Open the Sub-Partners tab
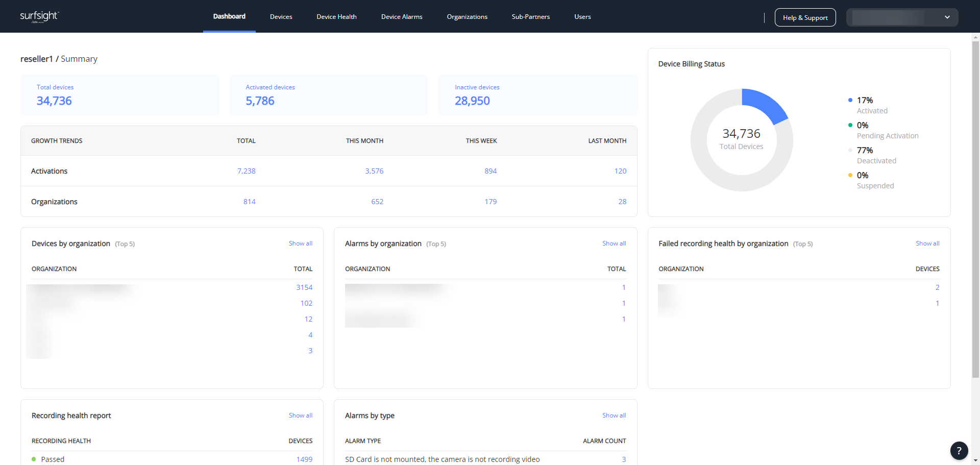The image size is (980, 465). click(x=531, y=17)
